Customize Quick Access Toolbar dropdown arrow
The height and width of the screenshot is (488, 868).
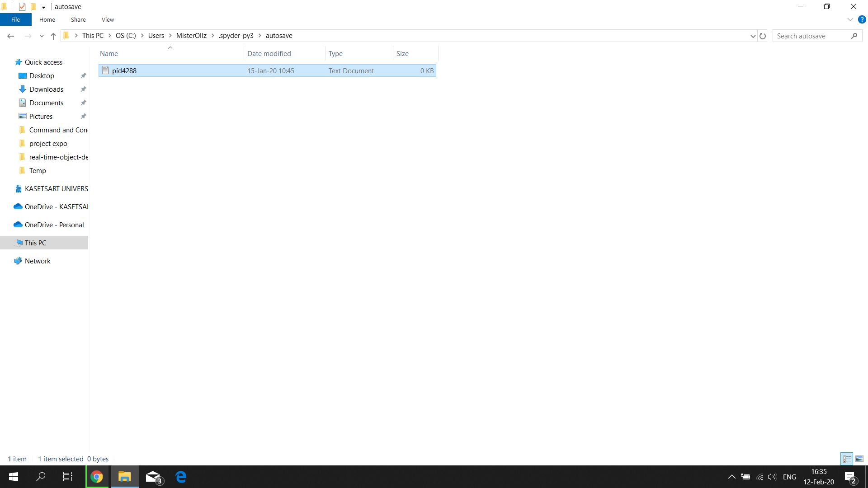pos(44,7)
